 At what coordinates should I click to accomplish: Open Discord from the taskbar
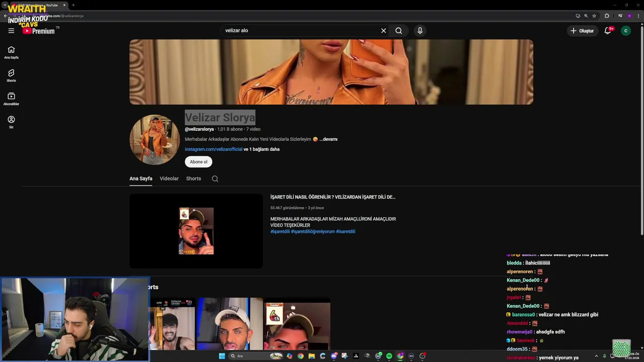click(334, 356)
